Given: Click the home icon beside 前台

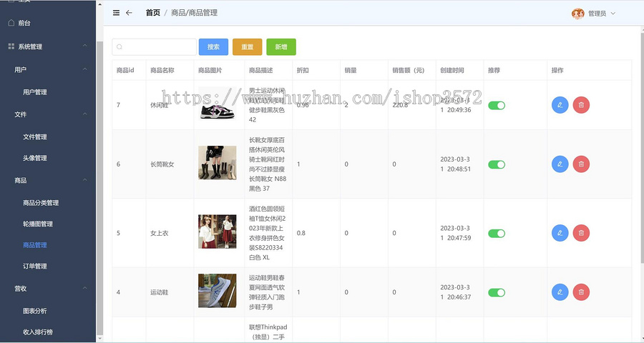Looking at the screenshot, I should [11, 23].
